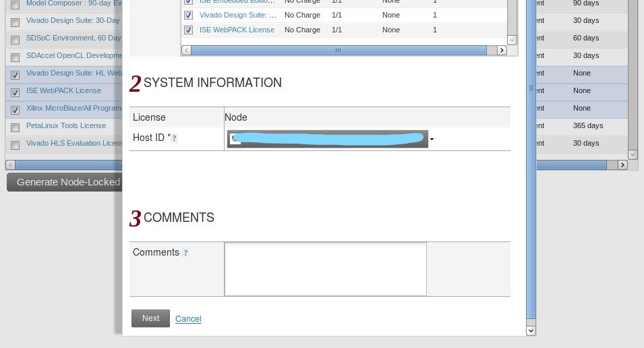Toggle checkbox for SDAccel OpenCL Development row
The height and width of the screenshot is (348, 644).
[16, 57]
